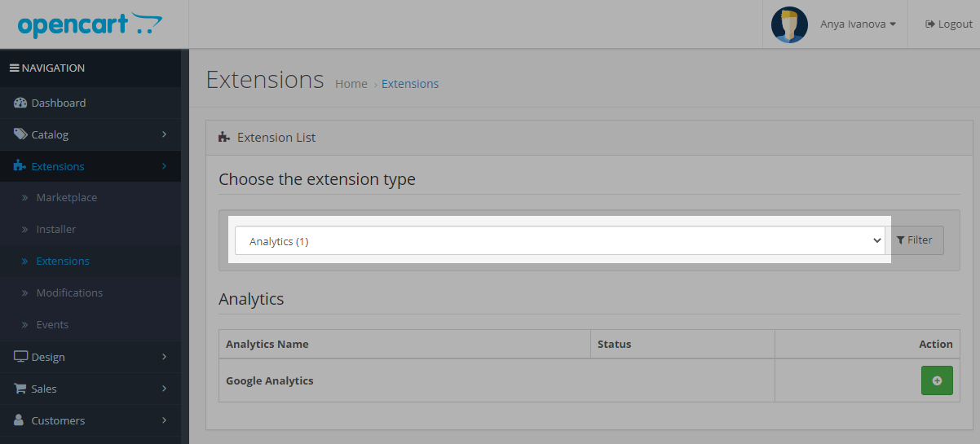Open Installer in sidebar
This screenshot has height=444, width=980.
click(55, 230)
